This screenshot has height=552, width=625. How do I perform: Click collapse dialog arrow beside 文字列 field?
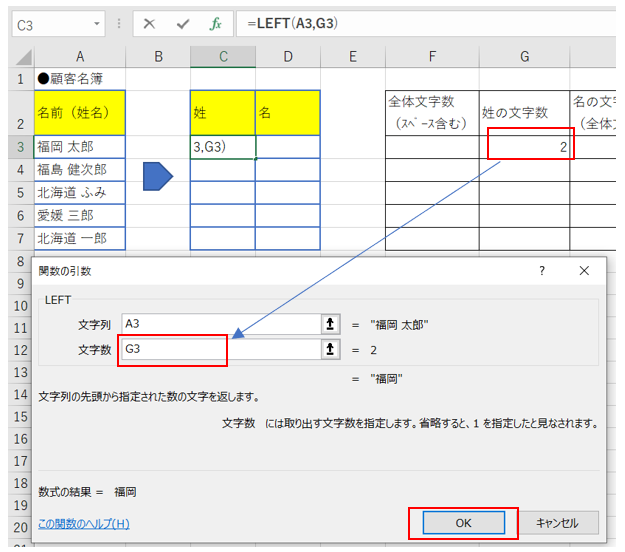click(x=330, y=323)
